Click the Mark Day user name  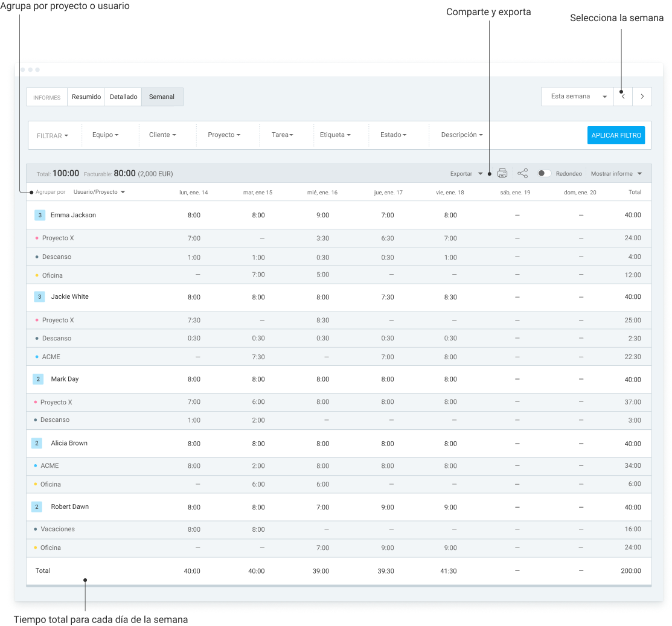(65, 379)
